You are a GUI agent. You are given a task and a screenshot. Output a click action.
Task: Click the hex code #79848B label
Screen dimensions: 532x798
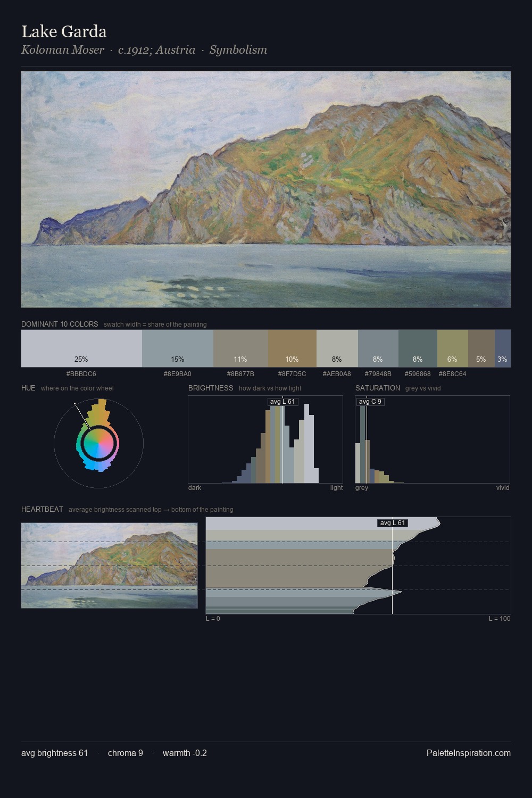point(378,374)
